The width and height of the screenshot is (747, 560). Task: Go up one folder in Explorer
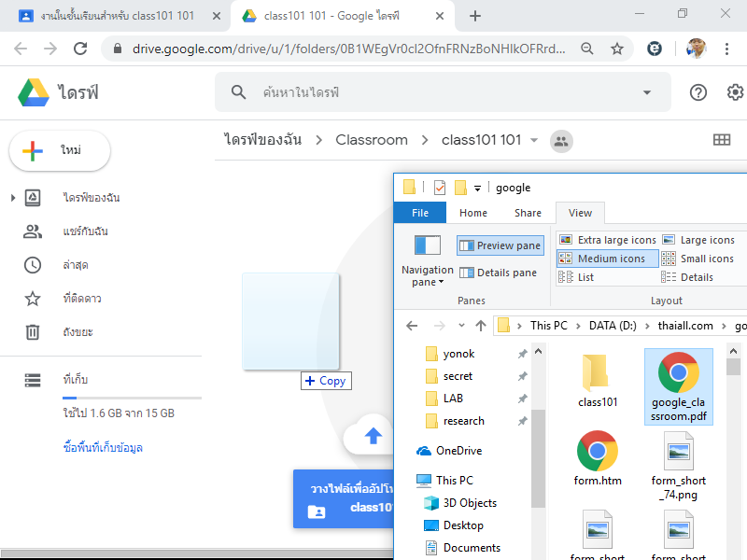[481, 326]
